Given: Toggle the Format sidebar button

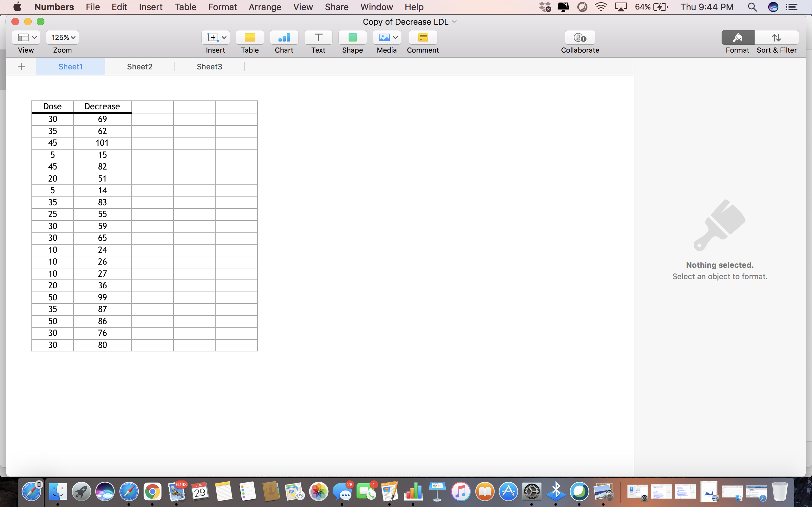Looking at the screenshot, I should pyautogui.click(x=737, y=38).
